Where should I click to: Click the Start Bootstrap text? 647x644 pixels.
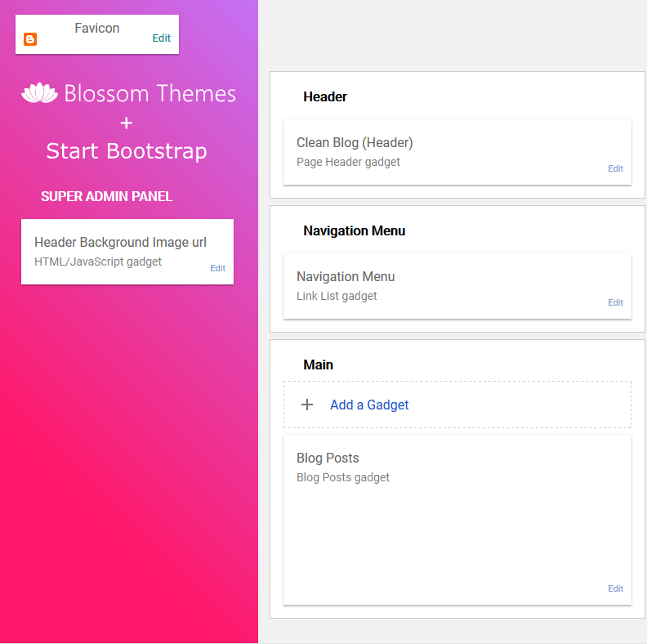click(127, 151)
